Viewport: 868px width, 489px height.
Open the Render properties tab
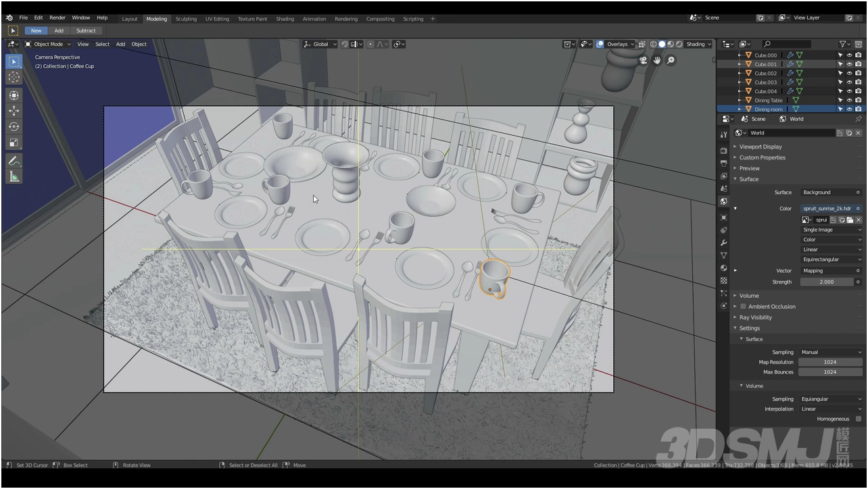(723, 150)
